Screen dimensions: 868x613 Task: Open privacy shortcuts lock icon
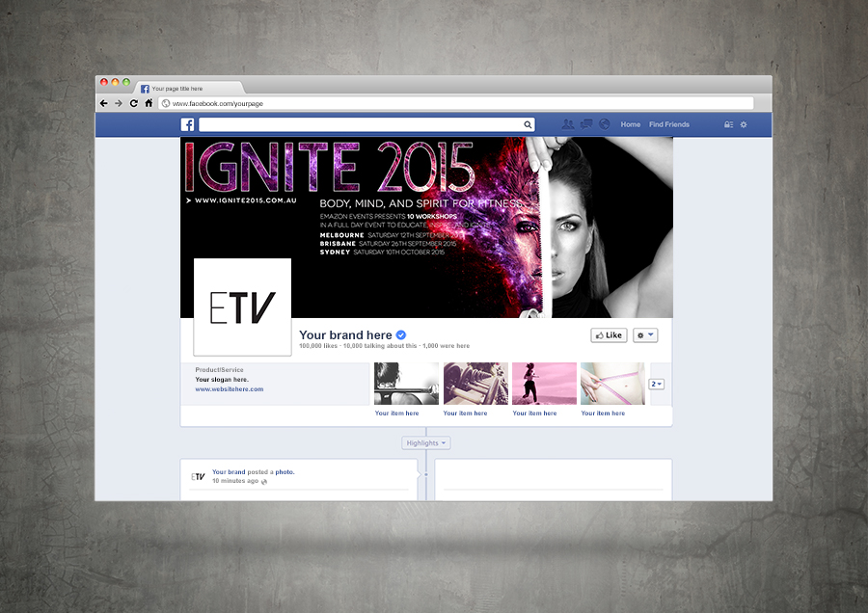[x=728, y=124]
